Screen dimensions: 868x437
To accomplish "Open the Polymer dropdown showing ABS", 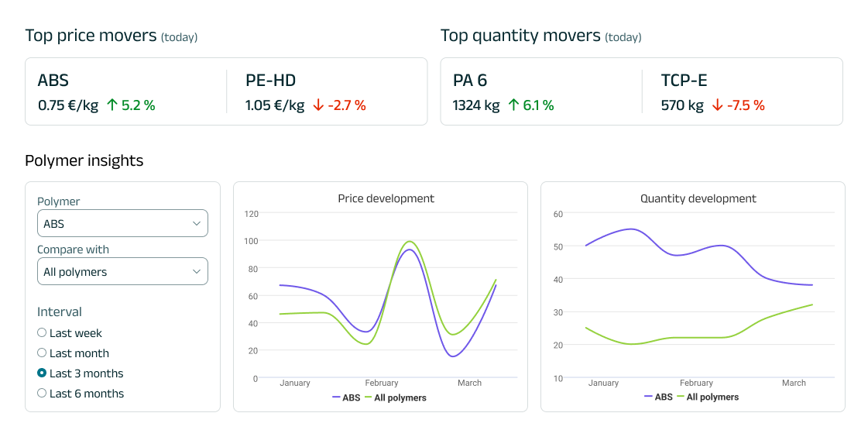I will [x=122, y=223].
